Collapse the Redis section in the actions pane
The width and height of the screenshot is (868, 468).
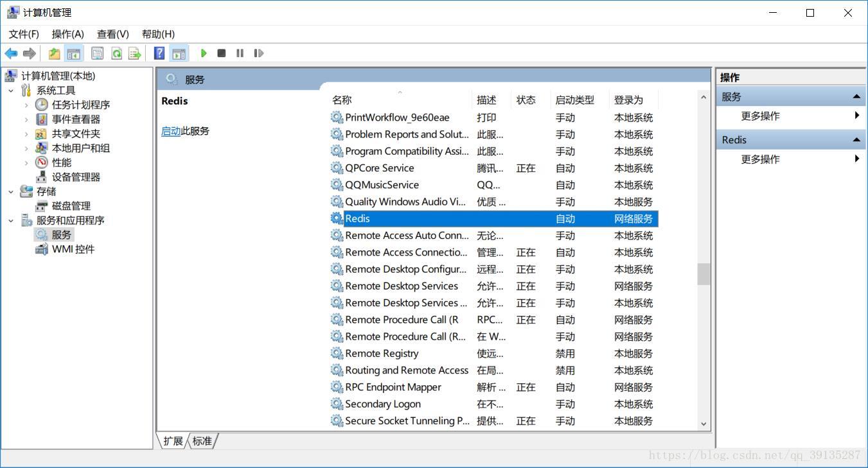pyautogui.click(x=856, y=140)
